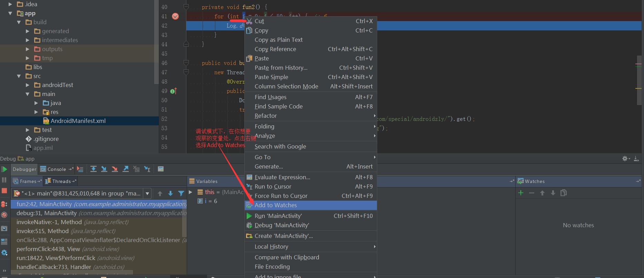Choose Evaluate Expression... in context menu
Viewport: 644px width, 278px height.
[x=311, y=177]
